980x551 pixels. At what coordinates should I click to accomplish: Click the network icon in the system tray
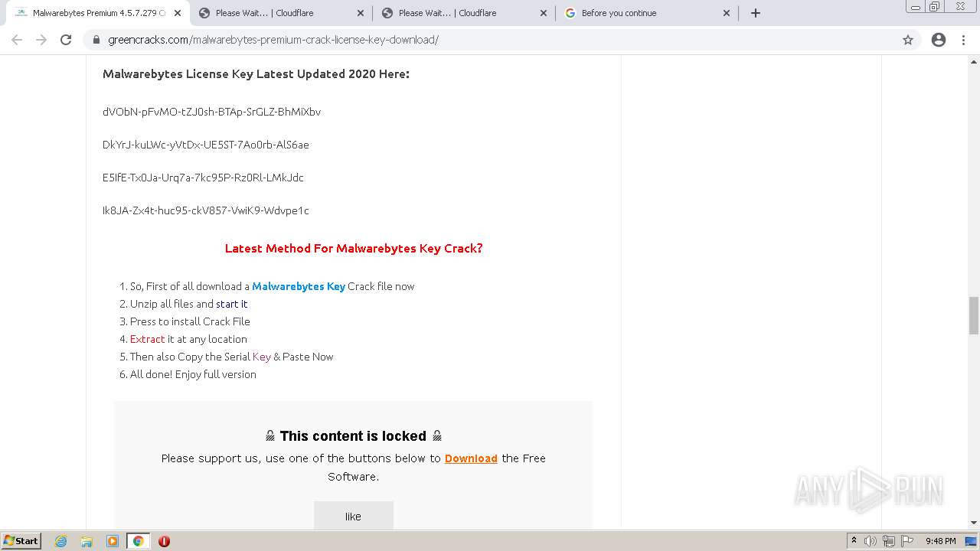[889, 541]
